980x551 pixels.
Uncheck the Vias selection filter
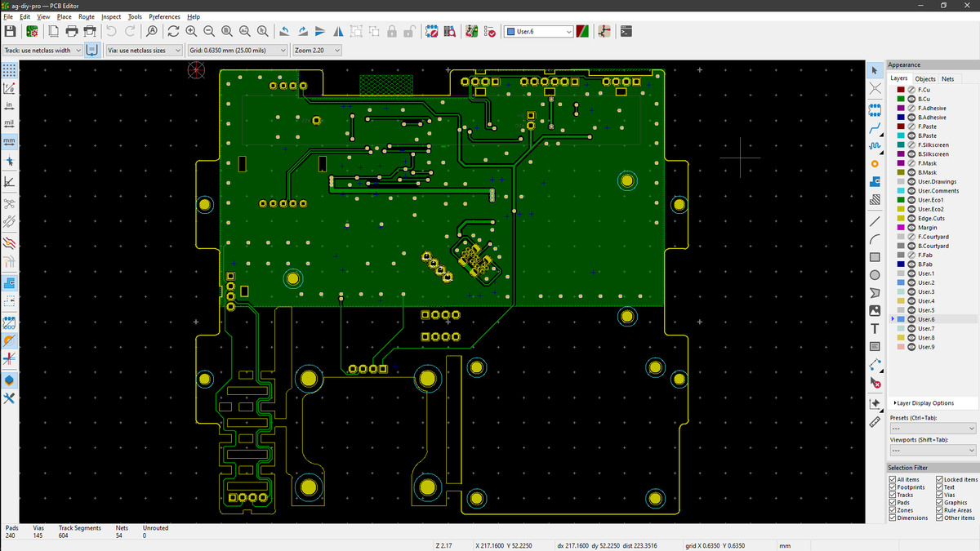pyautogui.click(x=939, y=495)
